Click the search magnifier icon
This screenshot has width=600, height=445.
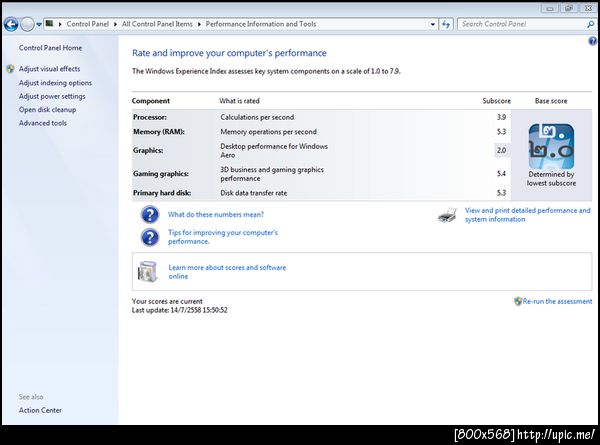coord(591,24)
